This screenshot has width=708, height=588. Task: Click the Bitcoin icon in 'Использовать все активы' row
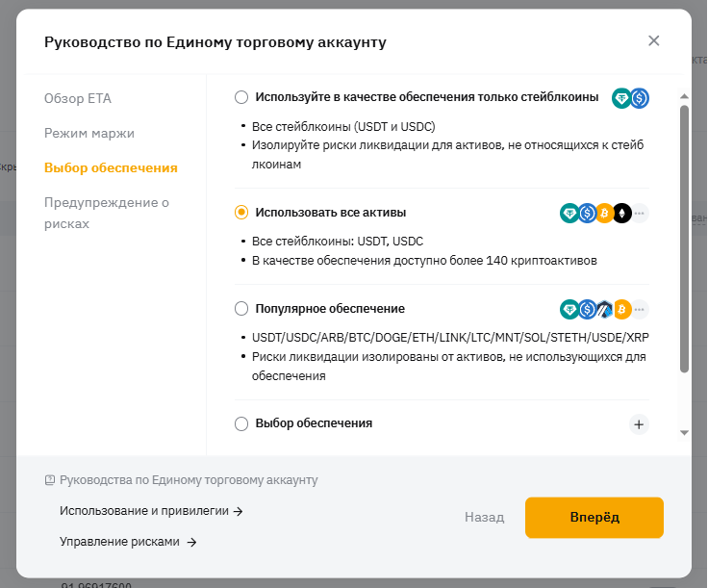604,214
